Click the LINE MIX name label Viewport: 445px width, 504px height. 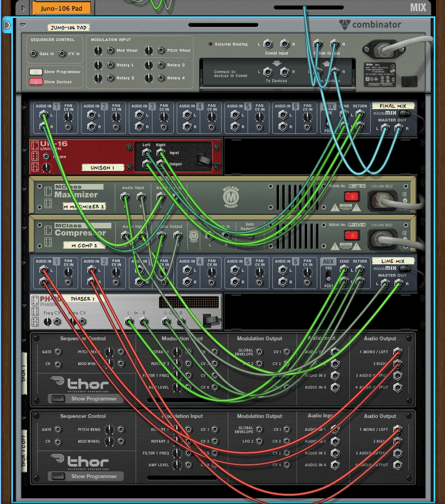point(393,261)
